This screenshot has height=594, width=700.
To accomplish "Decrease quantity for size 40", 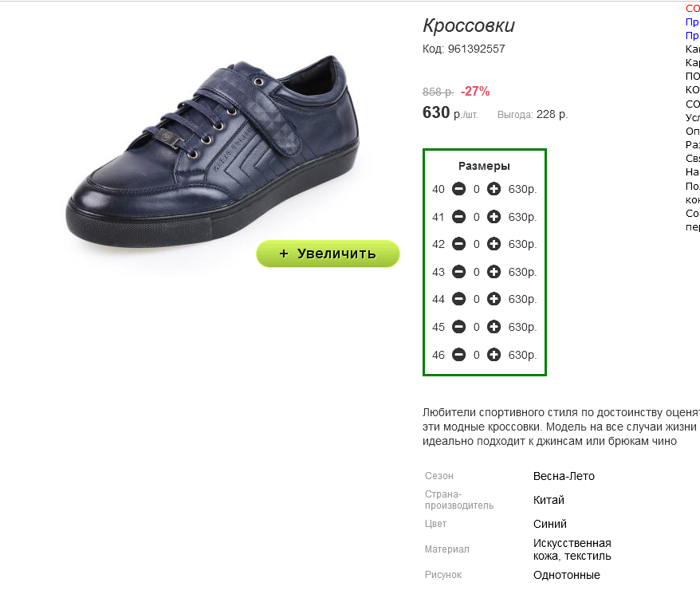I will (x=458, y=189).
